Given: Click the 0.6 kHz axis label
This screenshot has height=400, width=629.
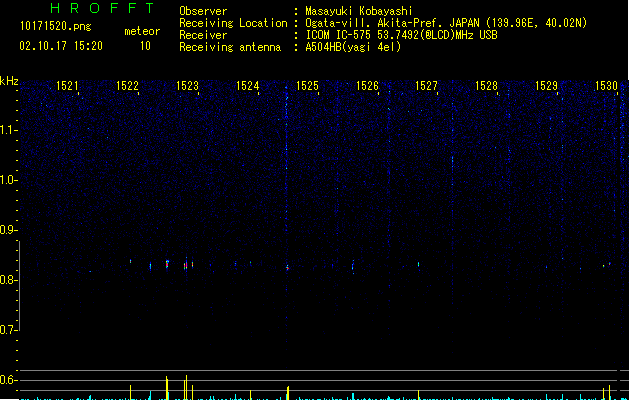Looking at the screenshot, I should point(8,380).
